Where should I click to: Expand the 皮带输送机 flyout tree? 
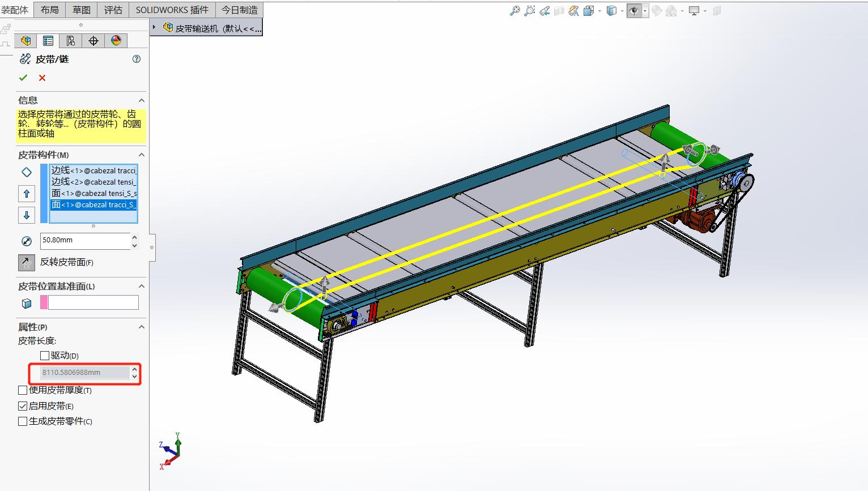tap(154, 27)
